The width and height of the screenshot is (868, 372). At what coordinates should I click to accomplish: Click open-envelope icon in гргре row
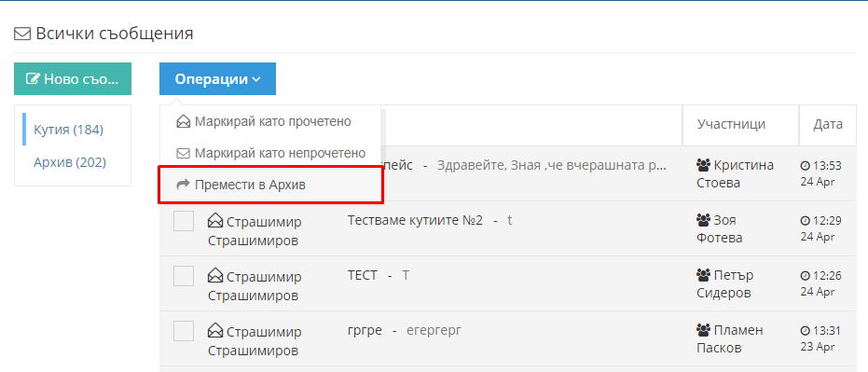tap(215, 332)
